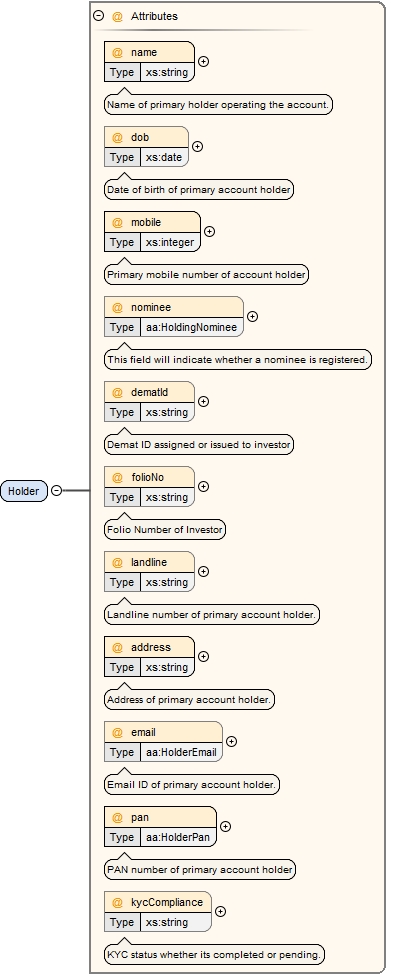Click the plus icon beside pan
Image resolution: width=403 pixels, height=975 pixels.
click(x=226, y=826)
